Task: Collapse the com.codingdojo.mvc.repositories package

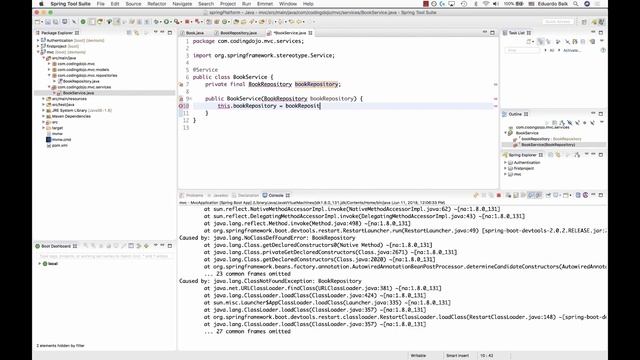Action: (49, 76)
